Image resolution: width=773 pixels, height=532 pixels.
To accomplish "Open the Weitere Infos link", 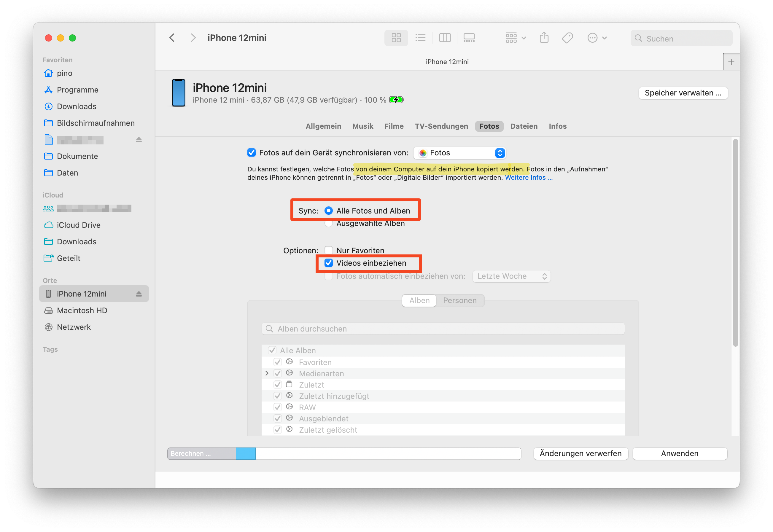I will tap(528, 178).
